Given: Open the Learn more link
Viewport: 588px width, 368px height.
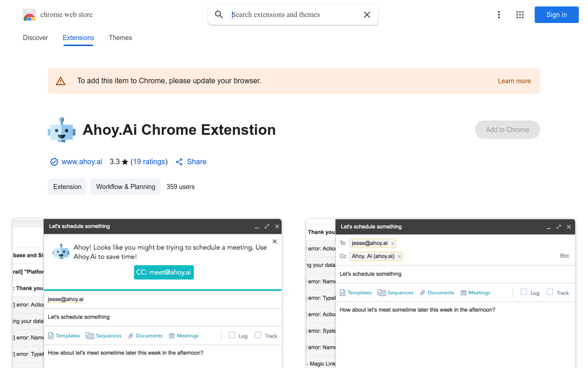Looking at the screenshot, I should pyautogui.click(x=514, y=81).
